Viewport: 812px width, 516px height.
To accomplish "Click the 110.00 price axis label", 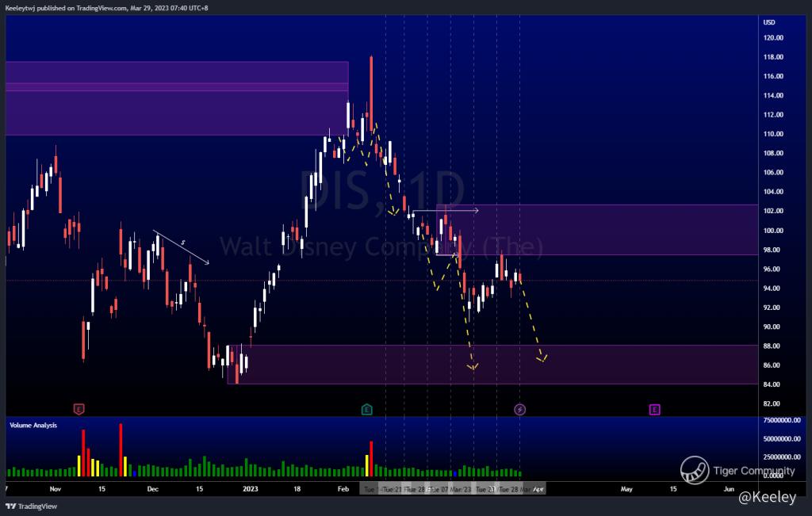I will [x=773, y=133].
